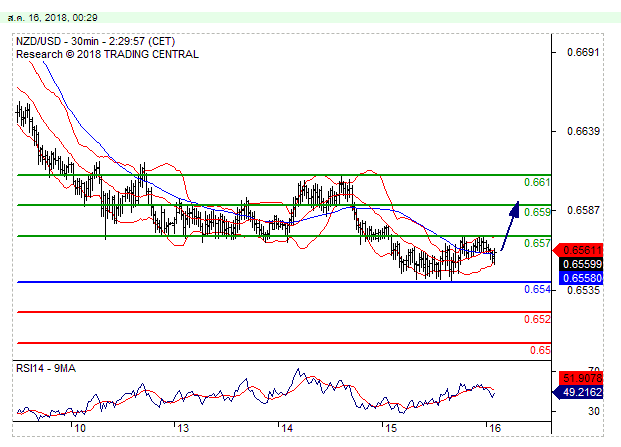Click the date axis label 14
621x447 pixels.
point(287,428)
